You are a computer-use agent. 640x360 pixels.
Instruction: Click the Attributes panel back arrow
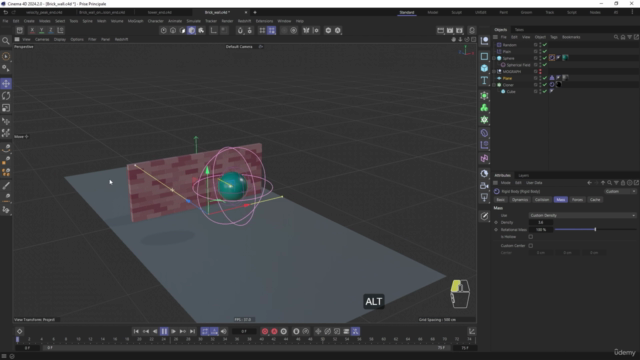(589, 183)
